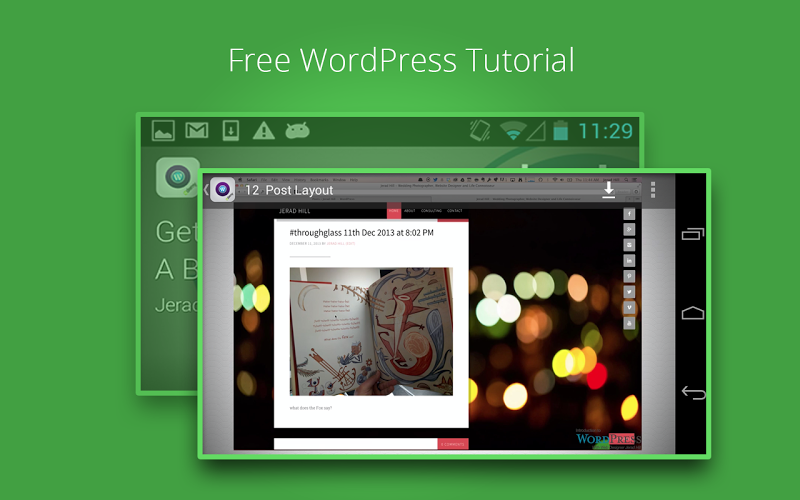The width and height of the screenshot is (800, 500).
Task: Click the Google+ social icon
Action: [x=629, y=230]
